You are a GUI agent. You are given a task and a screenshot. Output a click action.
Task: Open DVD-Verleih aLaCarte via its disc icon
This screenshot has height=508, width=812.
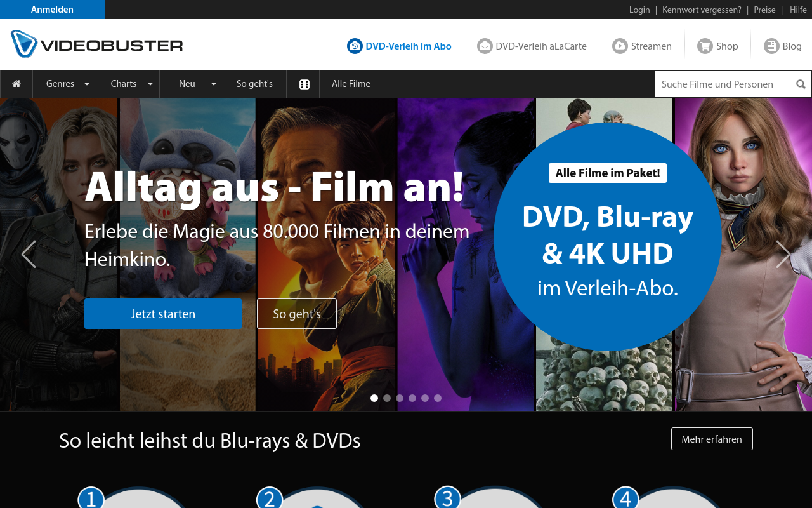coord(484,46)
